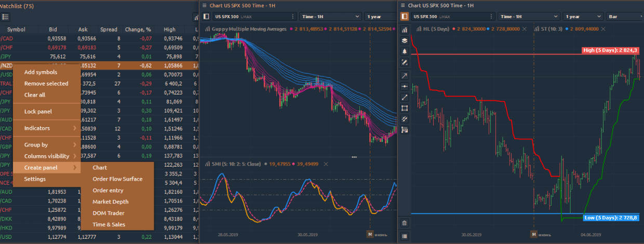Open the indicators icon in the drawing toolbar
Image resolution: width=644 pixels, height=244 pixels.
coord(405,30)
